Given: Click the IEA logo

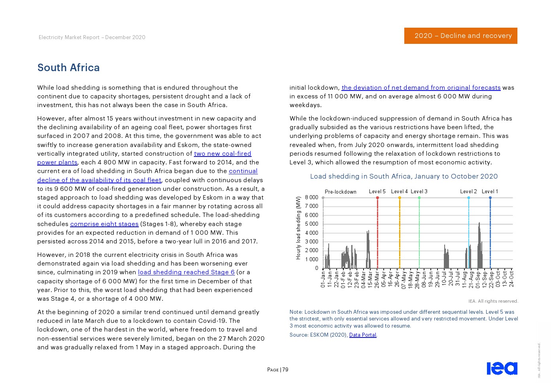Looking at the screenshot, I should (x=502, y=368).
